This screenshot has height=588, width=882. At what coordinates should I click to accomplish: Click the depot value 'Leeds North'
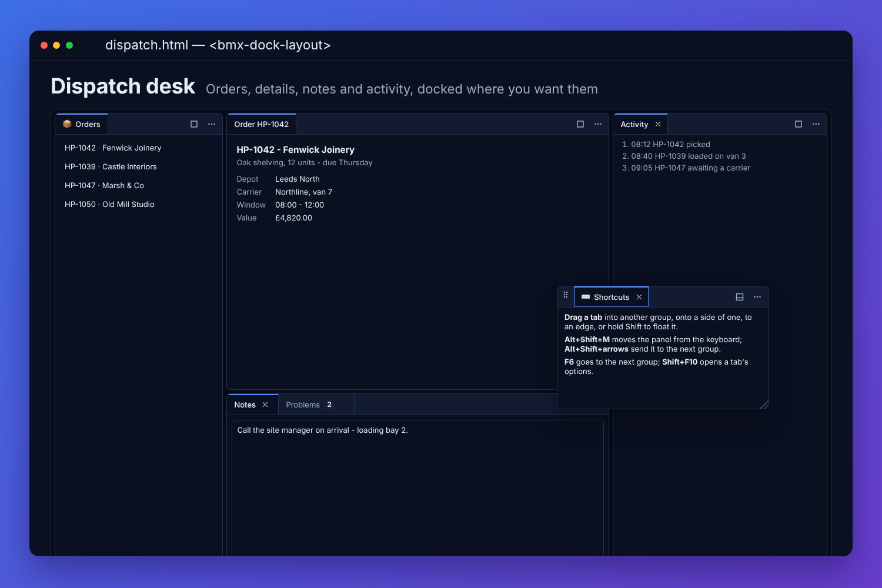pyautogui.click(x=298, y=179)
